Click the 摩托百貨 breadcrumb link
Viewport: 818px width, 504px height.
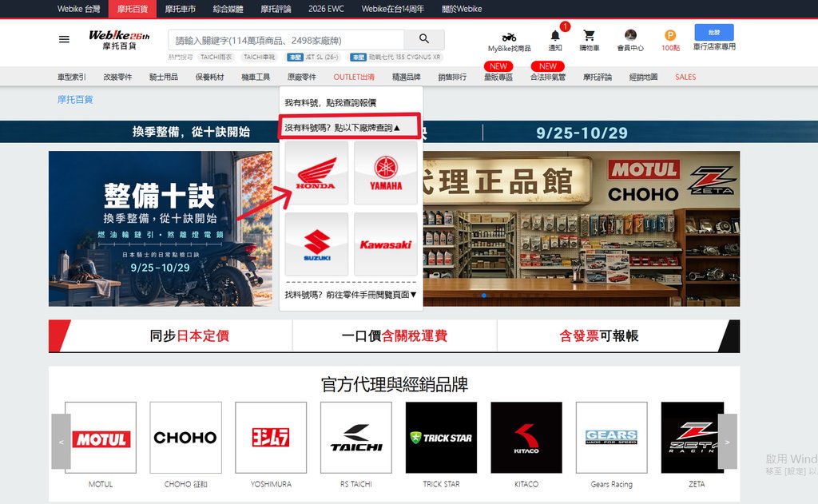[75, 99]
